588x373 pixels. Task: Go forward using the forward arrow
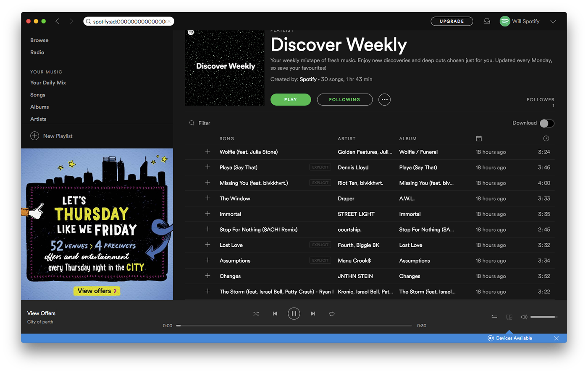(x=71, y=21)
